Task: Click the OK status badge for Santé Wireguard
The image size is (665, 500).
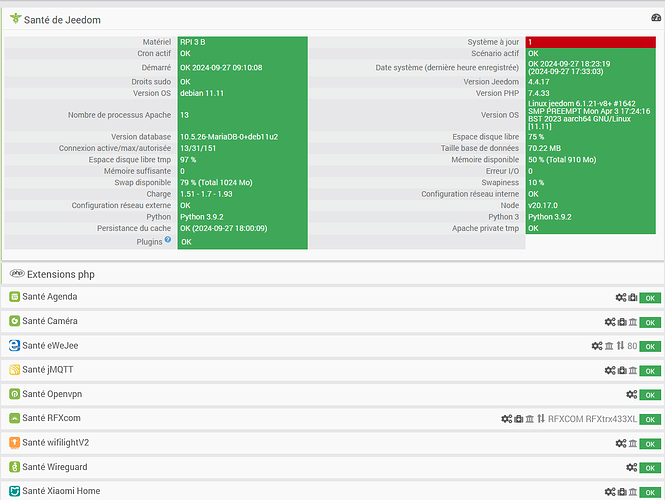Action: 650,468
